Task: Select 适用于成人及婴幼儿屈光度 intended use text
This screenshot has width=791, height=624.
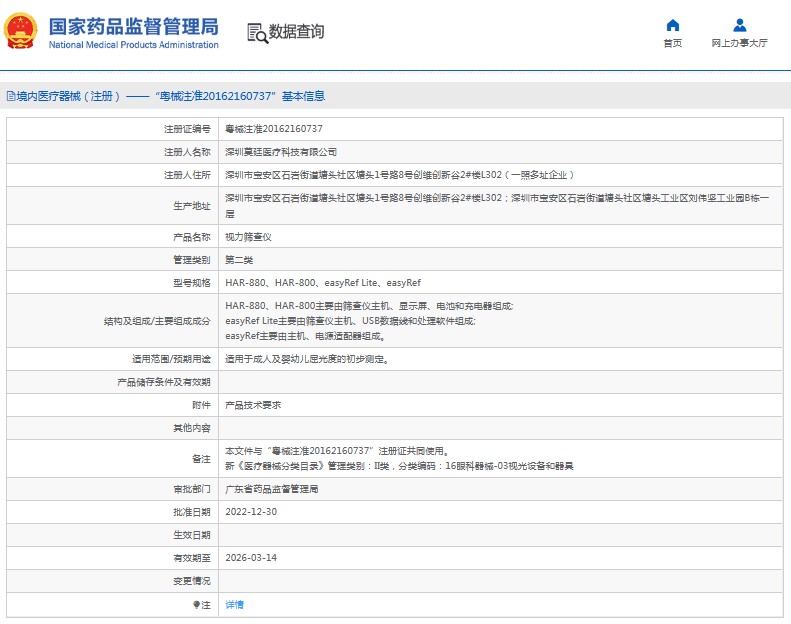Action: [307, 359]
